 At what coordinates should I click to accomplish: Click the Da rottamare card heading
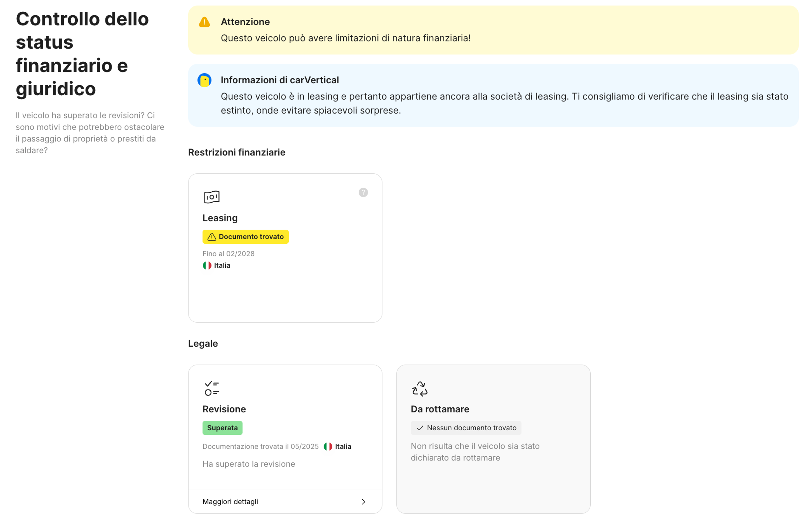(440, 409)
